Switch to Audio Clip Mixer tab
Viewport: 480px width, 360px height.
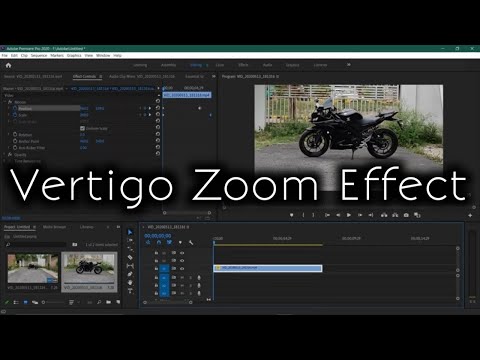pos(142,76)
